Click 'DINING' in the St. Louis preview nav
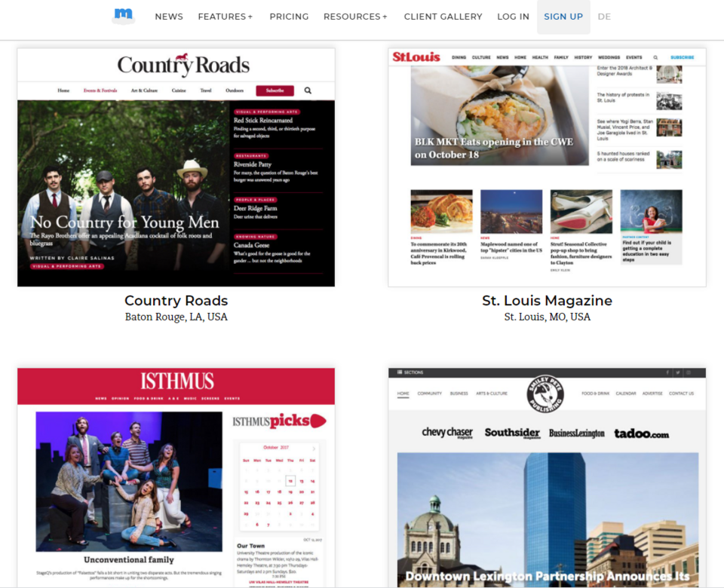 (459, 58)
